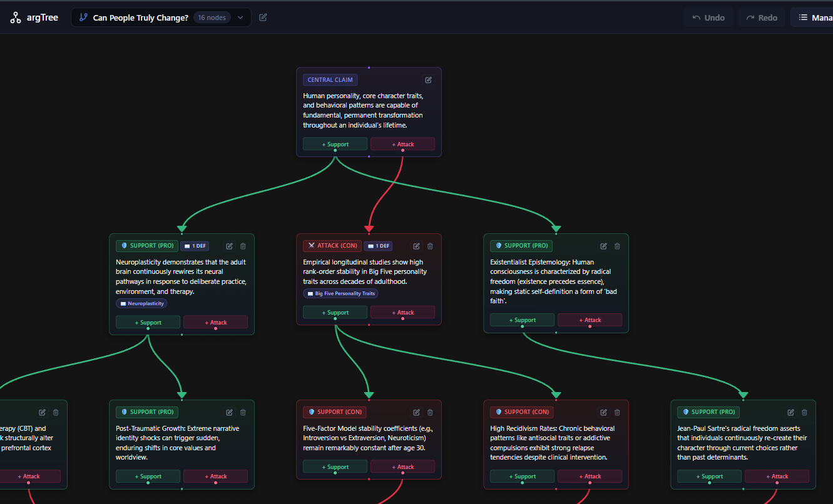Edit the Five-Factor Model node

tap(416, 413)
